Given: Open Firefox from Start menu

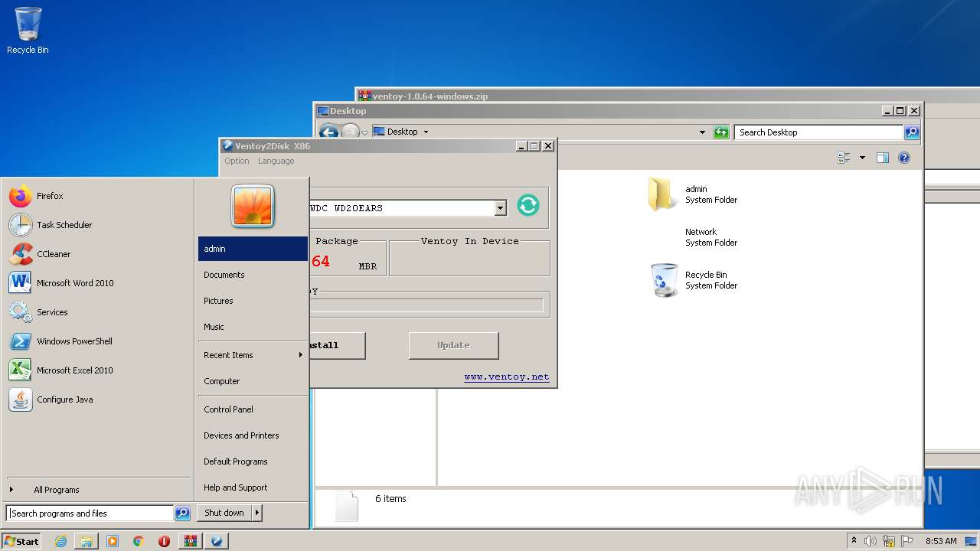Looking at the screenshot, I should coord(97,196).
